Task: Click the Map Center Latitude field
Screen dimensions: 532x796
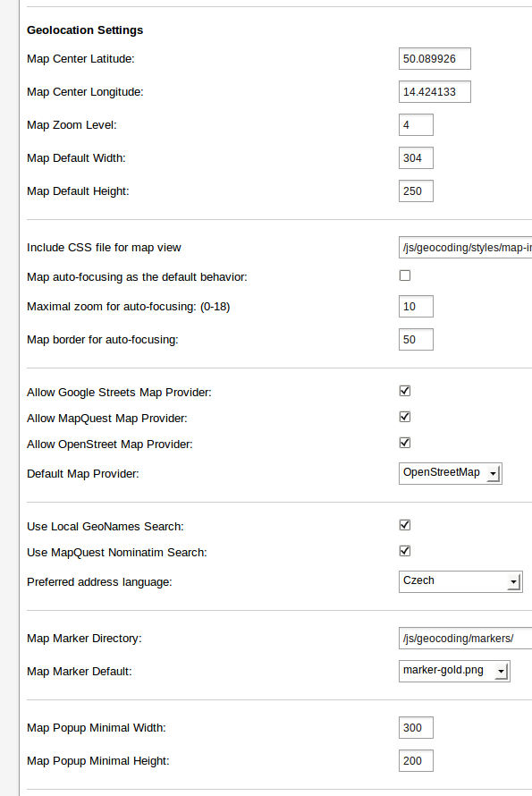Action: tap(435, 58)
